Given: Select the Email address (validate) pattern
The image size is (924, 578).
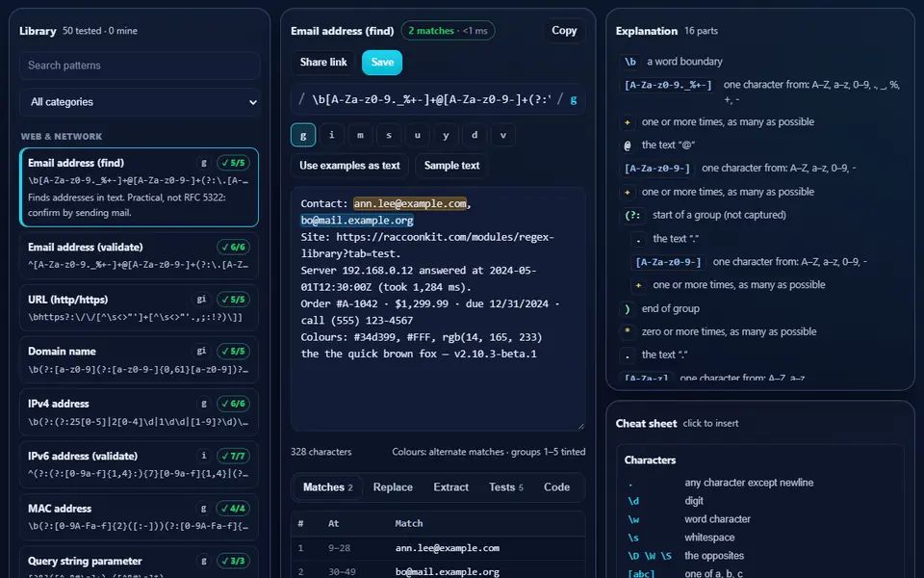Looking at the screenshot, I should [139, 255].
